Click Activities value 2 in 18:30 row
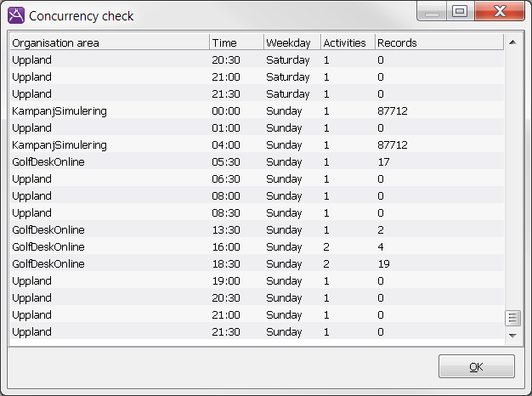Screen dimensions: 532x396 326,263
